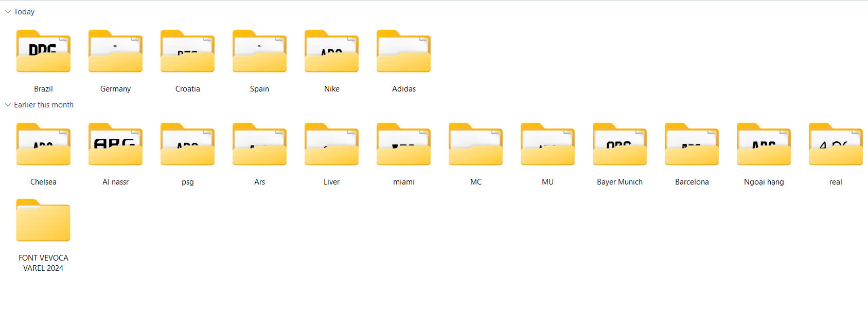Select the miami folder icon
868x313 pixels.
403,144
